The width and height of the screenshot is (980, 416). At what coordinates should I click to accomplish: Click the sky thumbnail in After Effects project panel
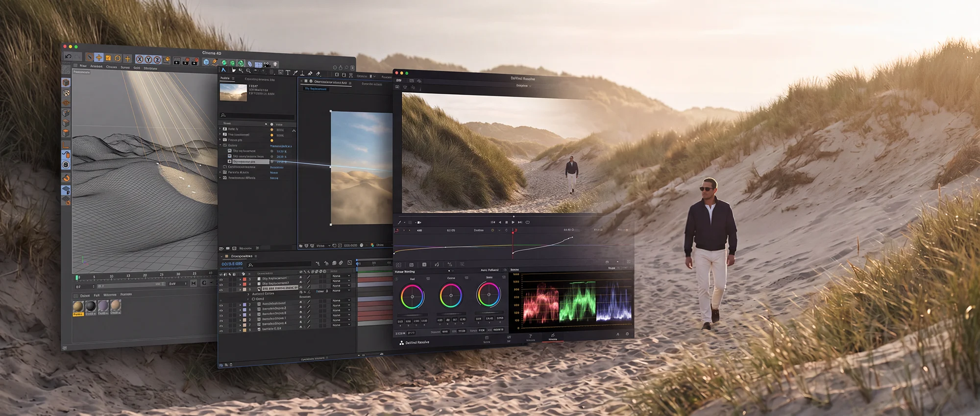(x=233, y=92)
